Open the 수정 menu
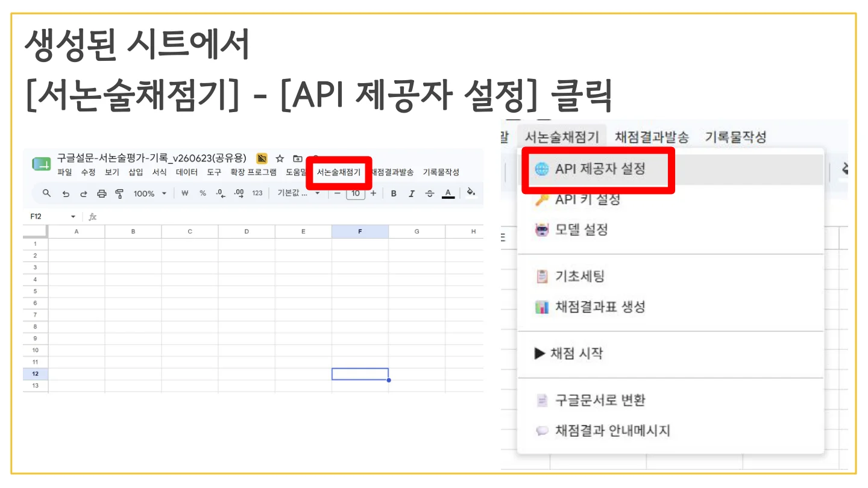The height and width of the screenshot is (488, 868). coord(88,172)
